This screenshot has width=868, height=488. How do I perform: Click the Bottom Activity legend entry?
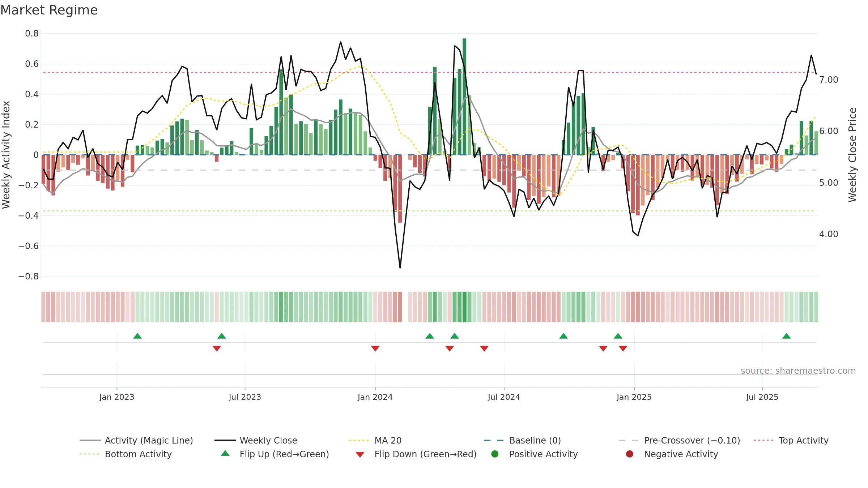(x=125, y=454)
